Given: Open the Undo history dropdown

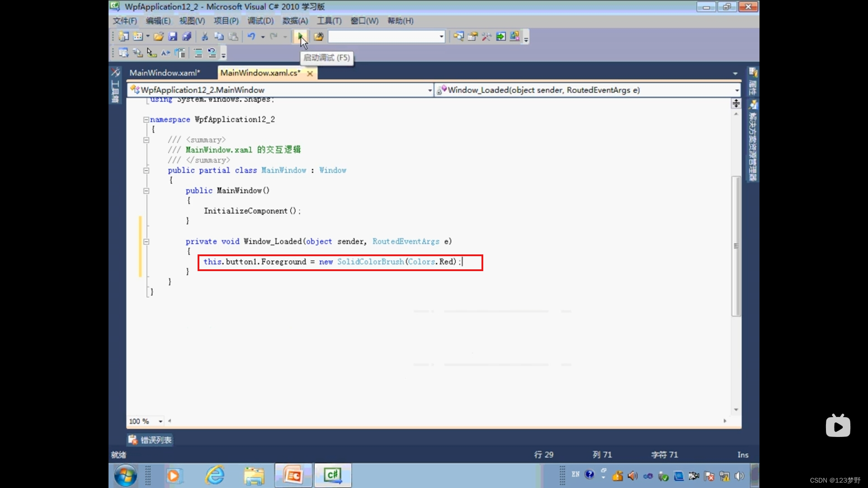Looking at the screenshot, I should tap(263, 37).
